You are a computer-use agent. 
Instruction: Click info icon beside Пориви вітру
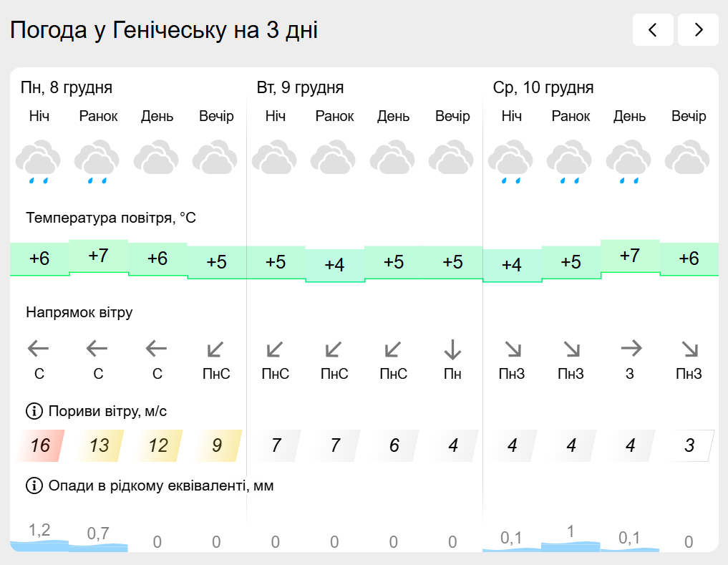click(x=34, y=411)
